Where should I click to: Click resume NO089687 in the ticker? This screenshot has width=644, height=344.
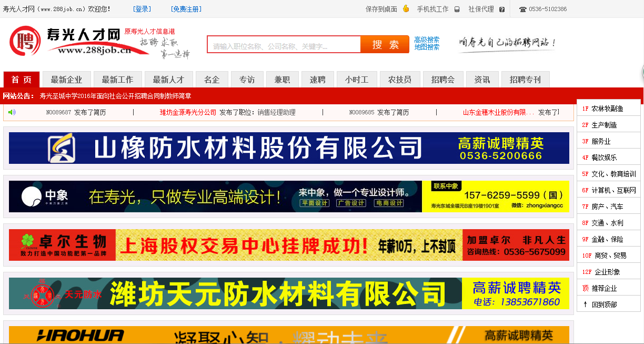click(58, 112)
